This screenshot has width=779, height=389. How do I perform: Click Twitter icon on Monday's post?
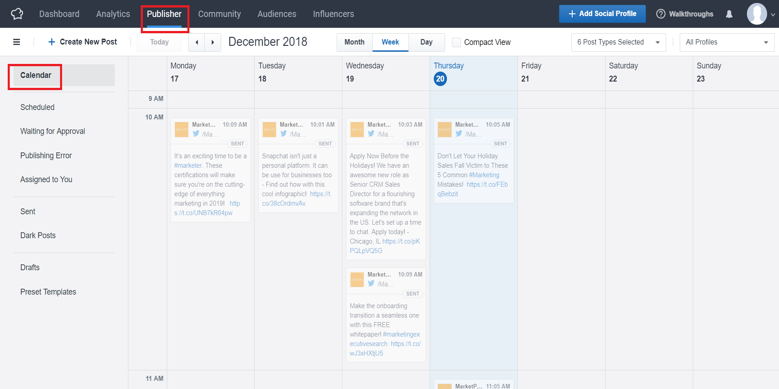[196, 134]
